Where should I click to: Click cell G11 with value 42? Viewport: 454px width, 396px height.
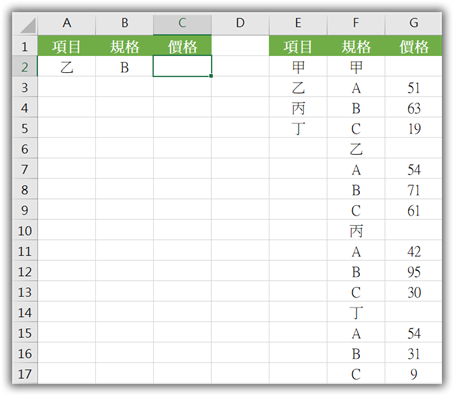pyautogui.click(x=414, y=251)
